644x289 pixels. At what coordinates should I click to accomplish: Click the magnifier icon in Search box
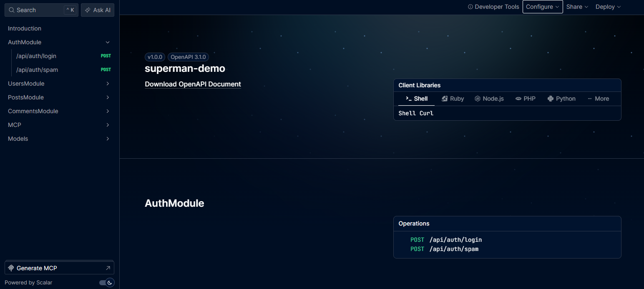coord(12,10)
